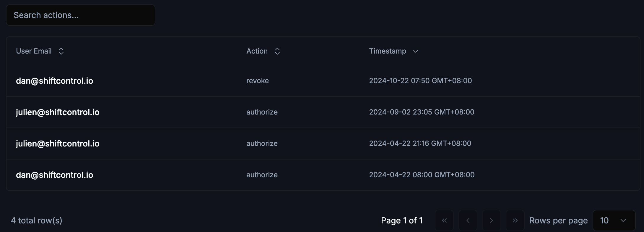Jump to last page using double-right chevron
This screenshot has height=232, width=644.
point(515,220)
